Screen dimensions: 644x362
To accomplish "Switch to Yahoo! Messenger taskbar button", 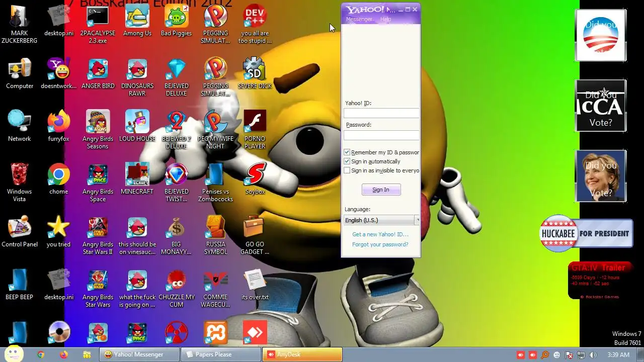I will click(139, 354).
